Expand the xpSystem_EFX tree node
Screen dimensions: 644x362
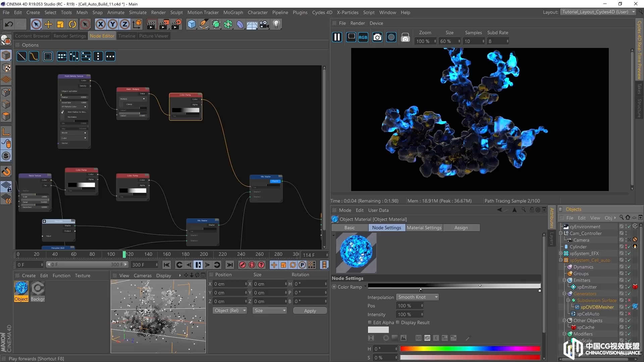point(560,253)
